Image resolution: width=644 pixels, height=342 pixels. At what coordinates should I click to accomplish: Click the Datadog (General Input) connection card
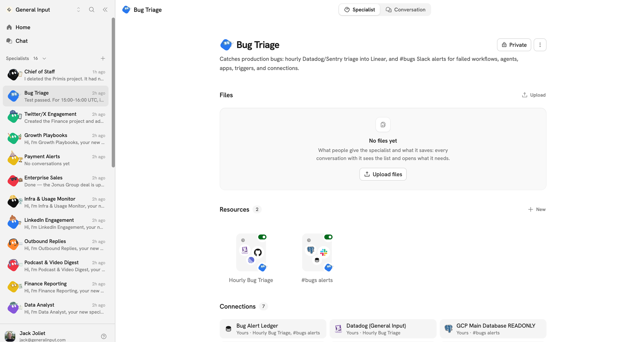383,329
